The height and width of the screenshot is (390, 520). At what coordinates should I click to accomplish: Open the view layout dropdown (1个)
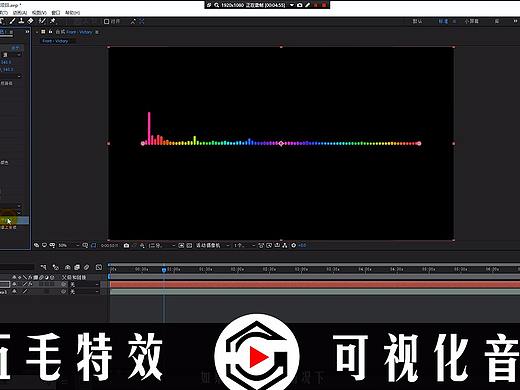(244, 245)
